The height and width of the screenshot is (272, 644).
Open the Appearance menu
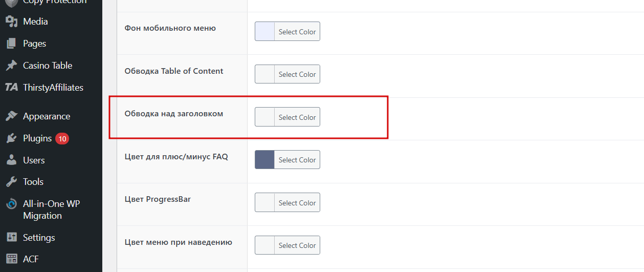coord(47,116)
